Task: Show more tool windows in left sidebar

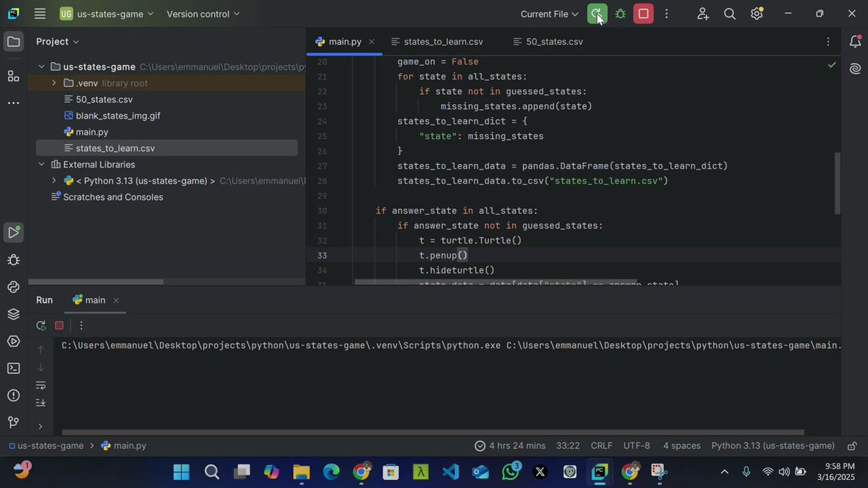Action: pyautogui.click(x=13, y=103)
